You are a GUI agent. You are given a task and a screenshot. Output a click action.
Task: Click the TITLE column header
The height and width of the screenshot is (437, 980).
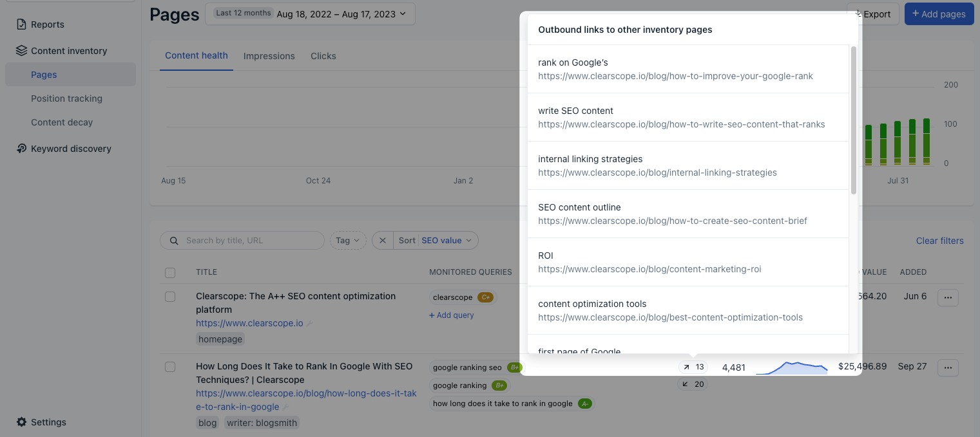(x=206, y=272)
